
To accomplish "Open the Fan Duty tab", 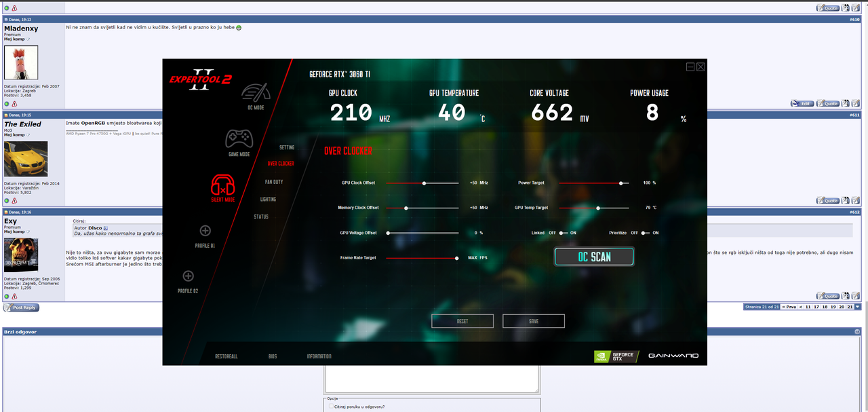I will (274, 182).
